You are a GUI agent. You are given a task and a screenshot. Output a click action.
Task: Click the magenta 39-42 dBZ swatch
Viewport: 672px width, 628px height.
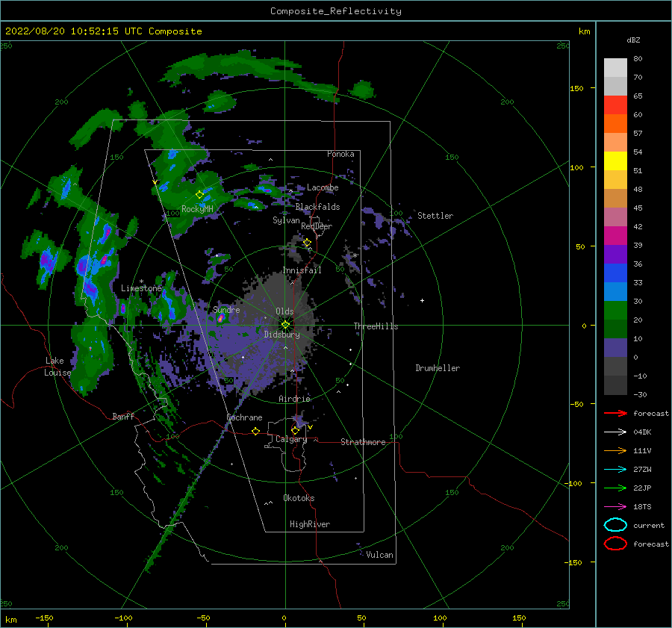[x=615, y=236]
